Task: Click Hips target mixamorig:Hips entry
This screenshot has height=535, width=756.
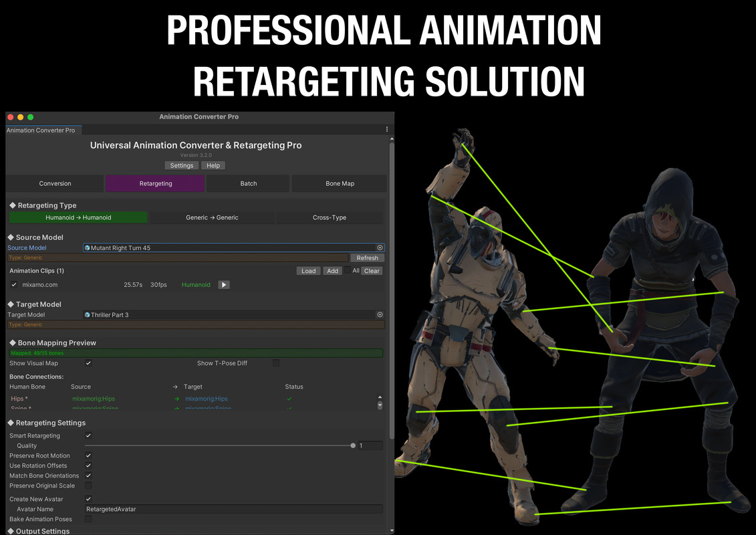Action: (207, 399)
